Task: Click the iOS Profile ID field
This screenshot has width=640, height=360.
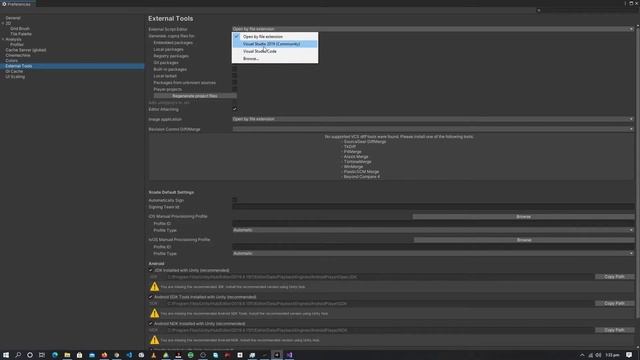Action: click(433, 224)
